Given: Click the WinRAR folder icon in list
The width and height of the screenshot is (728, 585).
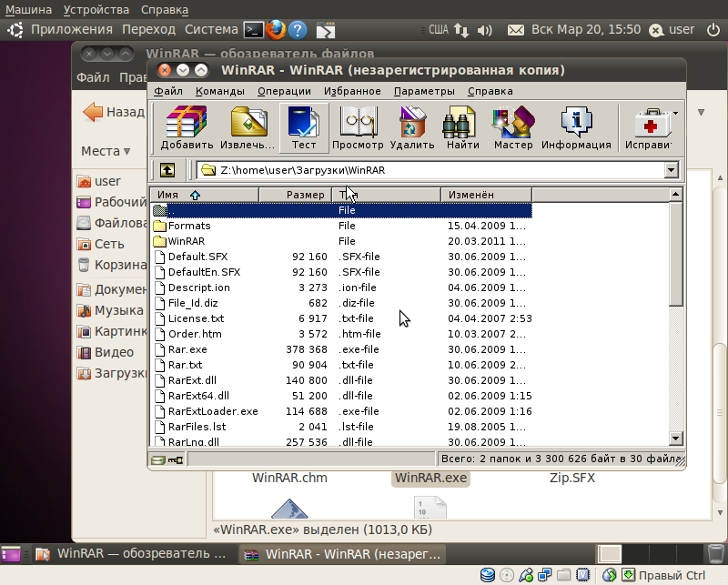Looking at the screenshot, I should (x=160, y=241).
